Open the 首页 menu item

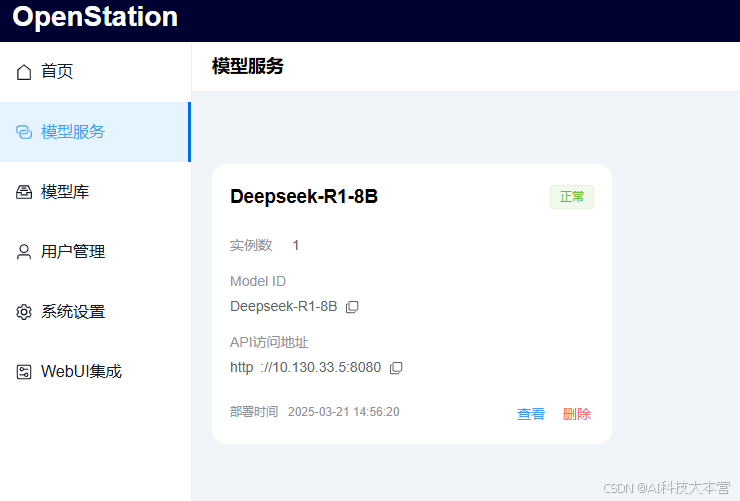click(x=95, y=72)
